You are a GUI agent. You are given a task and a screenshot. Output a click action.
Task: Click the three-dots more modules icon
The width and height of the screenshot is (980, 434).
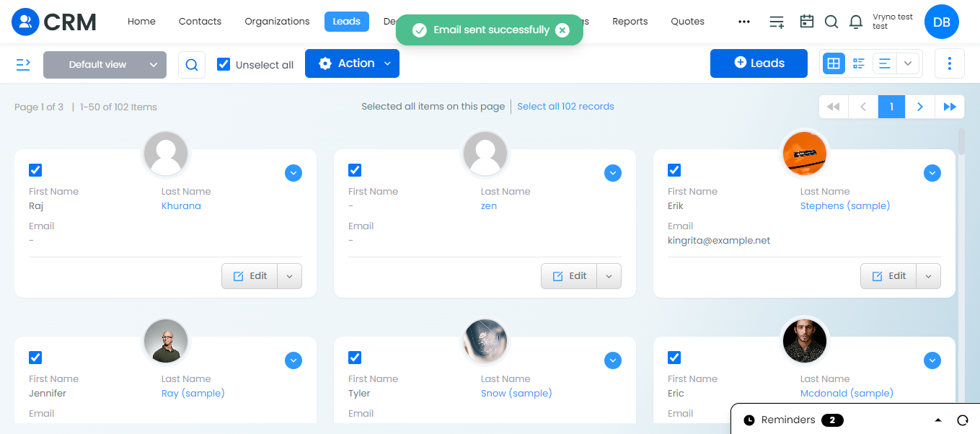744,22
